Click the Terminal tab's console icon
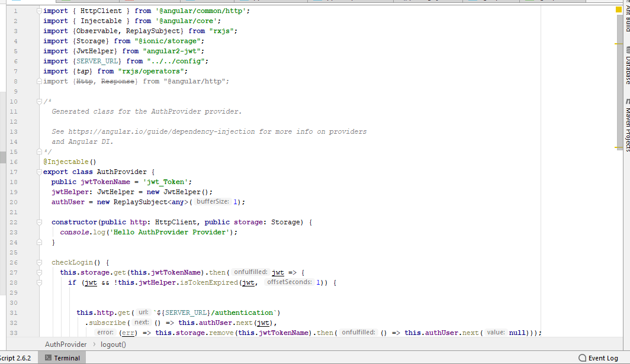This screenshot has width=630, height=364. [48, 357]
